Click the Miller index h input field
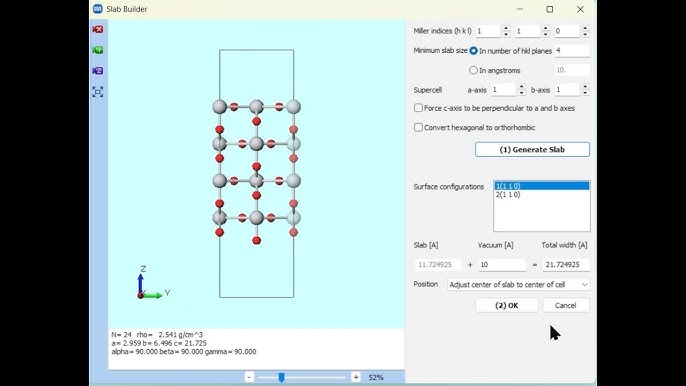This screenshot has height=386, width=686. click(x=488, y=31)
